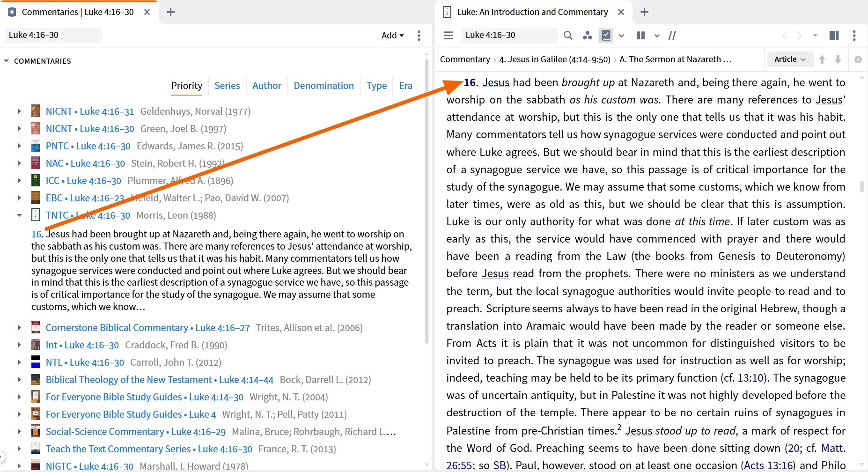
Task: Collapse the COMMENTARIES section
Action: click(7, 61)
